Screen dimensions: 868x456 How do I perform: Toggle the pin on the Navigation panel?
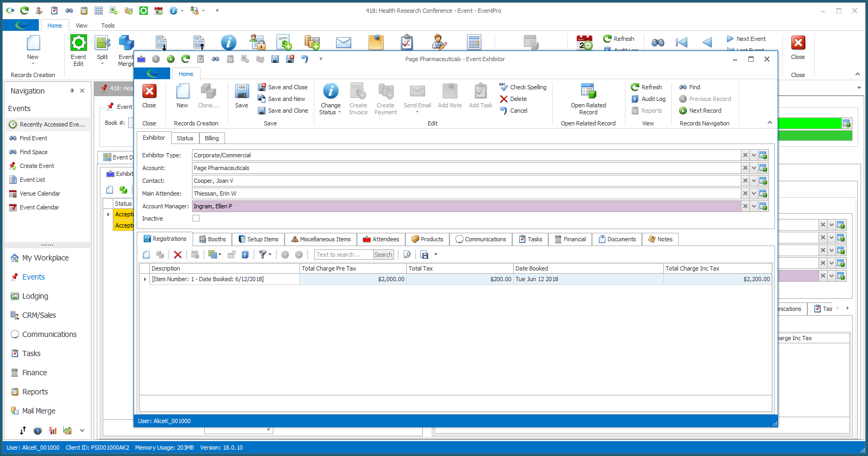coord(72,91)
